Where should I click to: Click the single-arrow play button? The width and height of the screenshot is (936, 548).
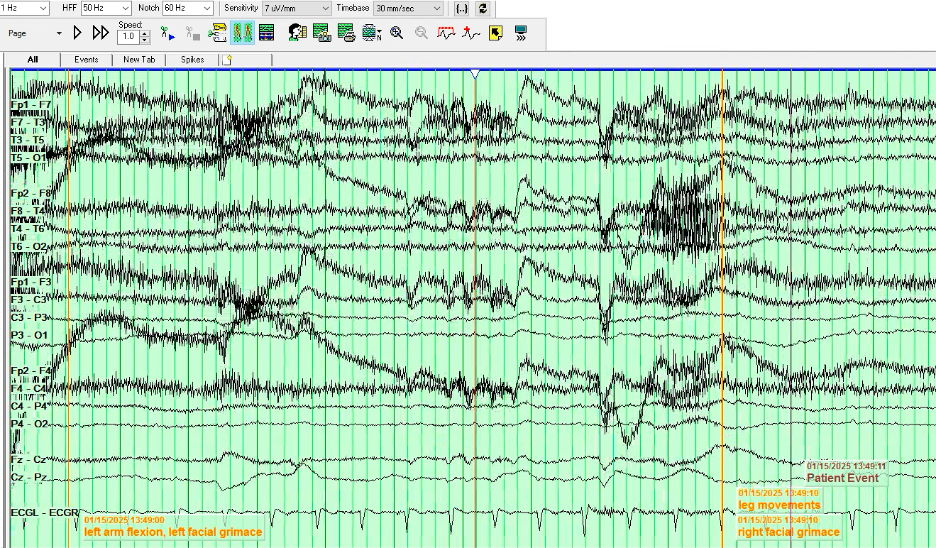click(x=78, y=33)
